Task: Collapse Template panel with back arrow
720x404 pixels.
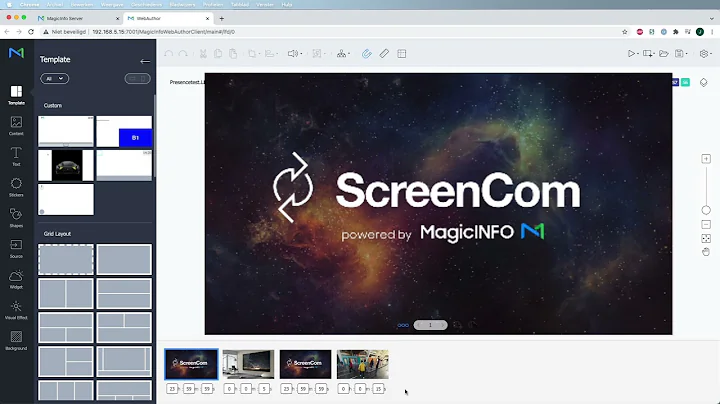Action: click(x=145, y=61)
